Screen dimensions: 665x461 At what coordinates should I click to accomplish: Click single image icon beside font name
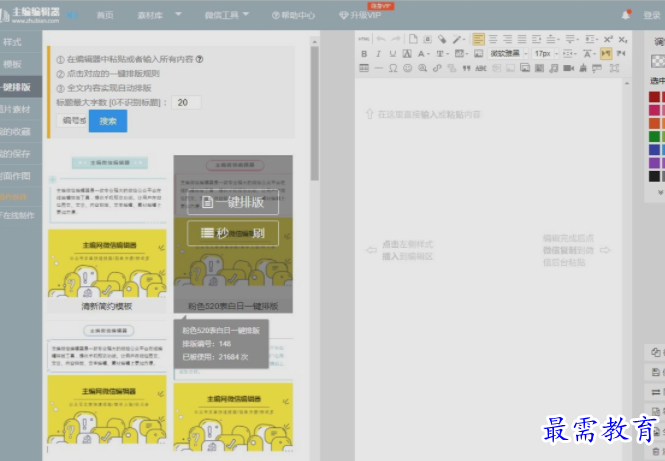(478, 53)
